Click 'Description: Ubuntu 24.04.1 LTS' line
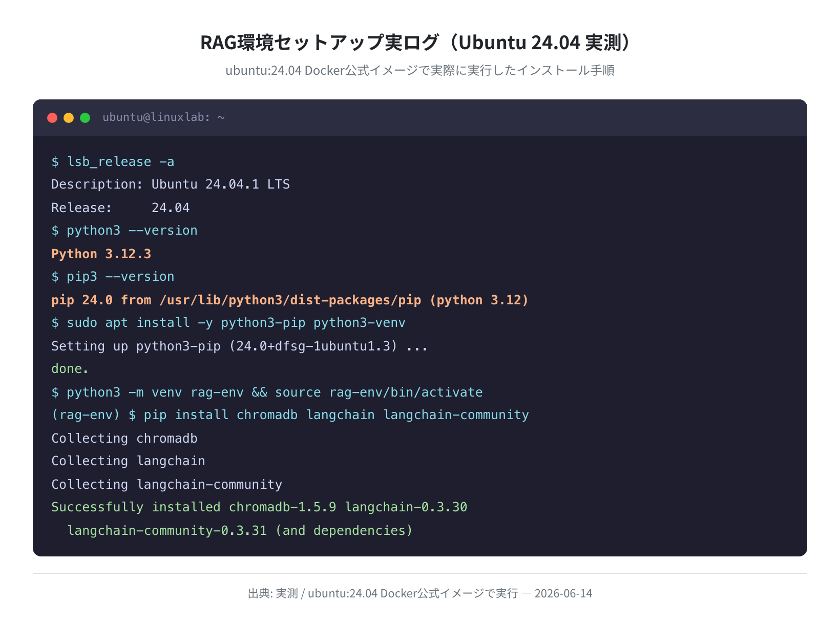 pos(171,184)
